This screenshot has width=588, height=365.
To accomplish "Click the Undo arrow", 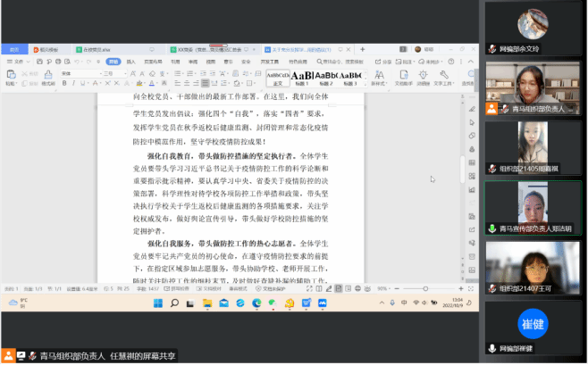I will pyautogui.click(x=77, y=62).
